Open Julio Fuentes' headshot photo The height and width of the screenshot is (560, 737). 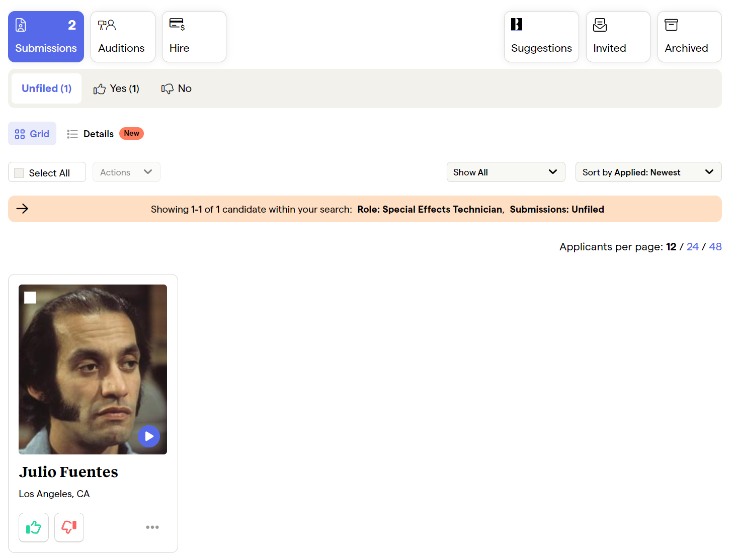click(x=93, y=369)
